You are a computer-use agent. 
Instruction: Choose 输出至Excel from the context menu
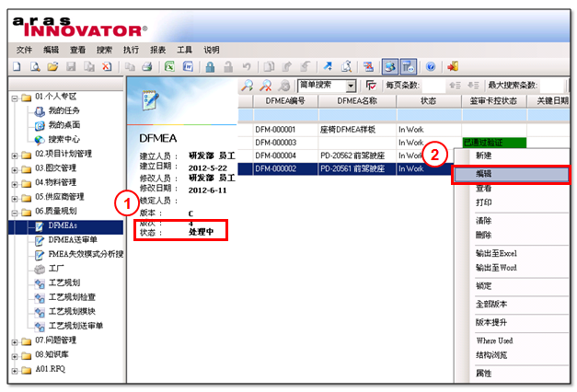point(497,252)
